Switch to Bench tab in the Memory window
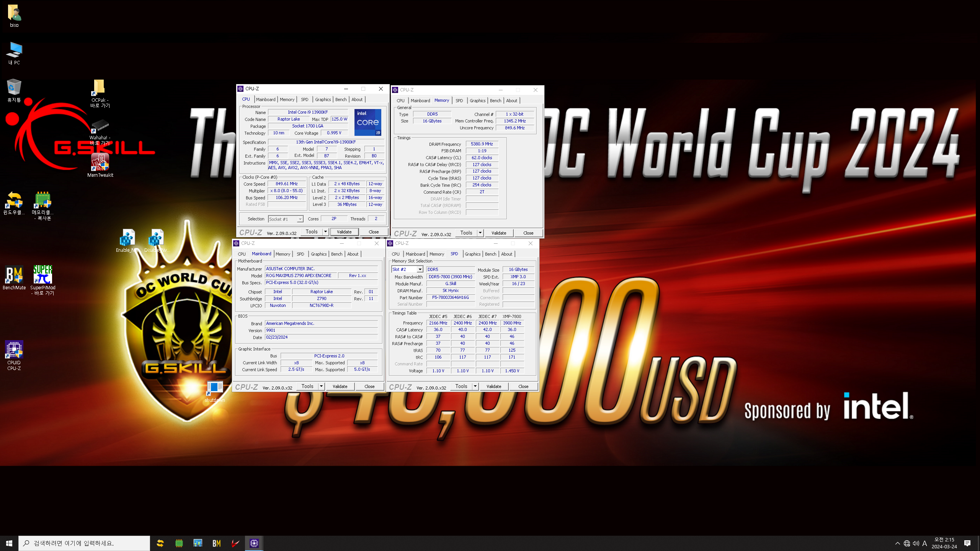This screenshot has height=551, width=980. point(495,101)
